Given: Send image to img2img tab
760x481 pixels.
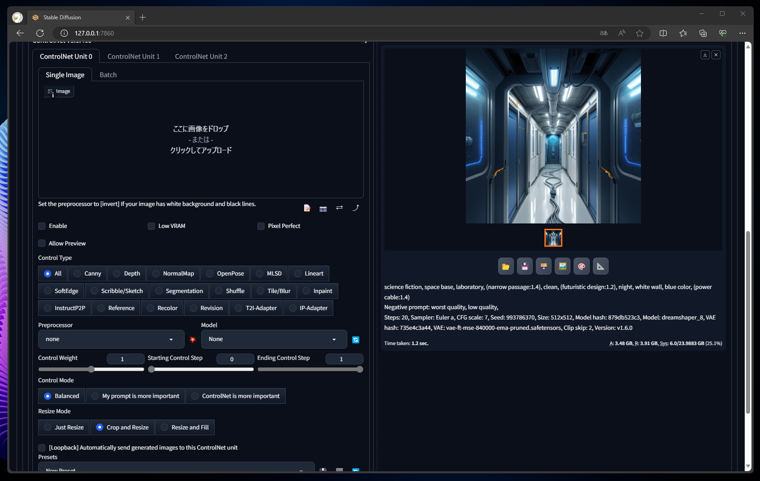Looking at the screenshot, I should (x=562, y=266).
